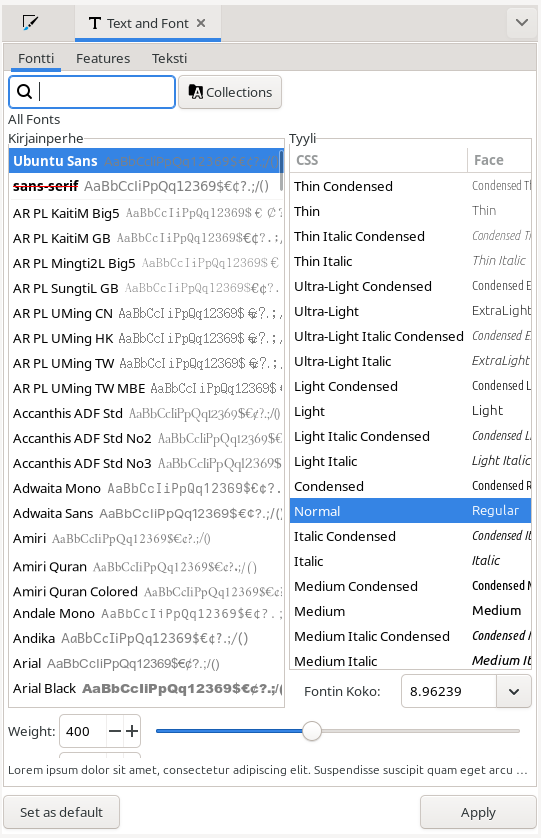Pick the Light Italic style row
This screenshot has width=541, height=838.
[x=411, y=461]
